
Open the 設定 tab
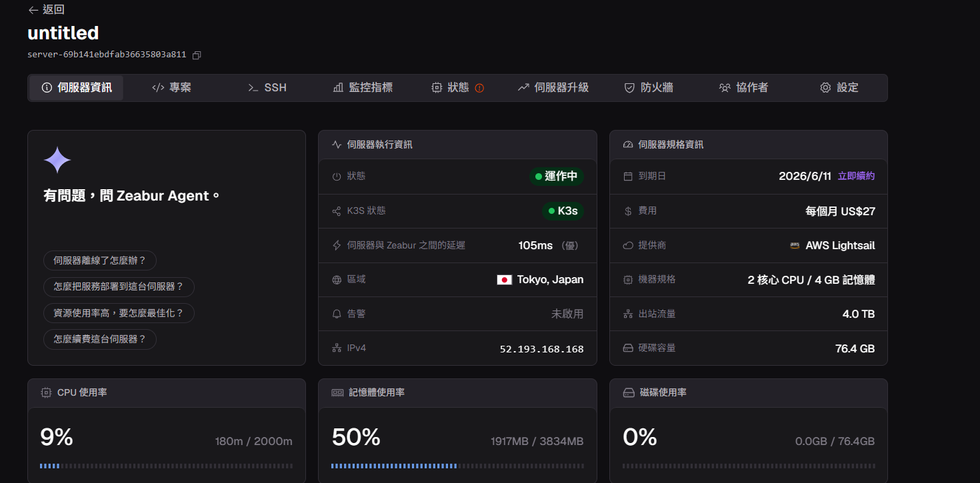(x=839, y=88)
